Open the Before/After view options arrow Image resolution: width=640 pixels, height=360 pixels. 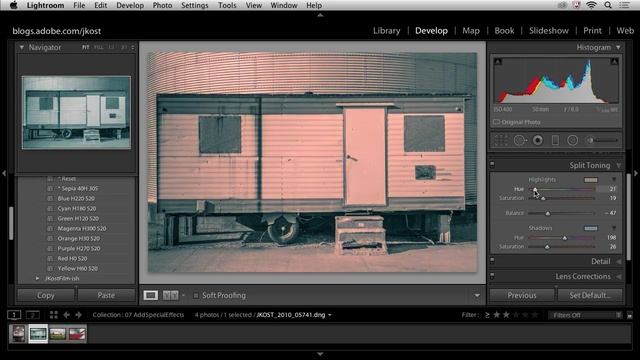[x=183, y=295]
